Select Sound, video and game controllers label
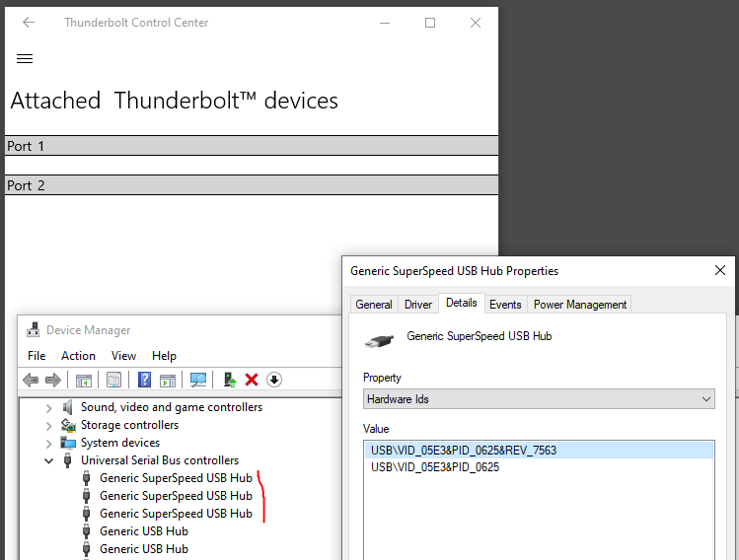Image resolution: width=739 pixels, height=560 pixels. click(172, 407)
